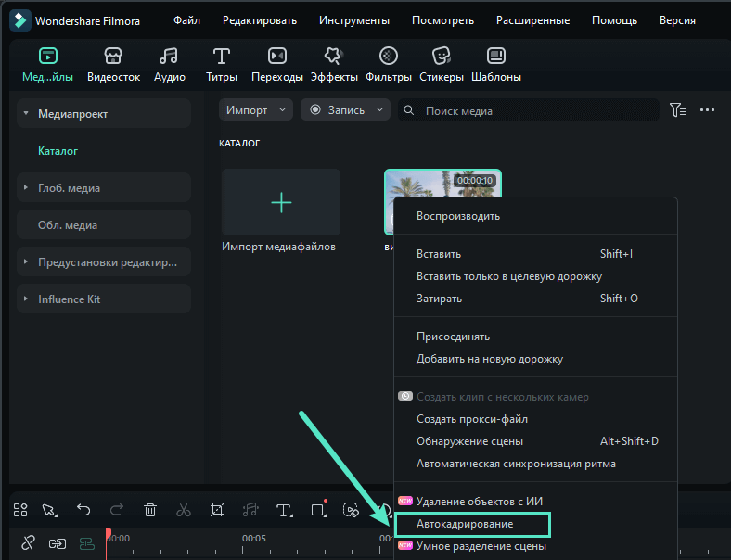Click the scissors Split icon

tap(184, 510)
